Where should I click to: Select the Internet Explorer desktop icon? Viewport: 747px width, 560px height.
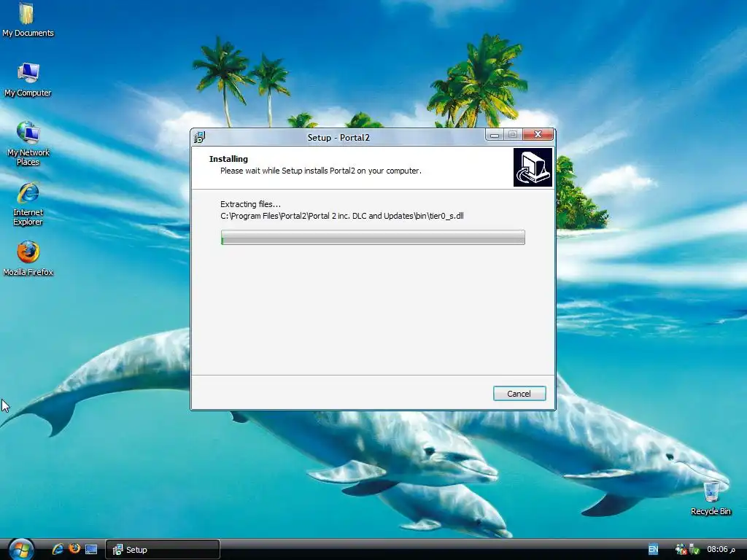click(28, 204)
